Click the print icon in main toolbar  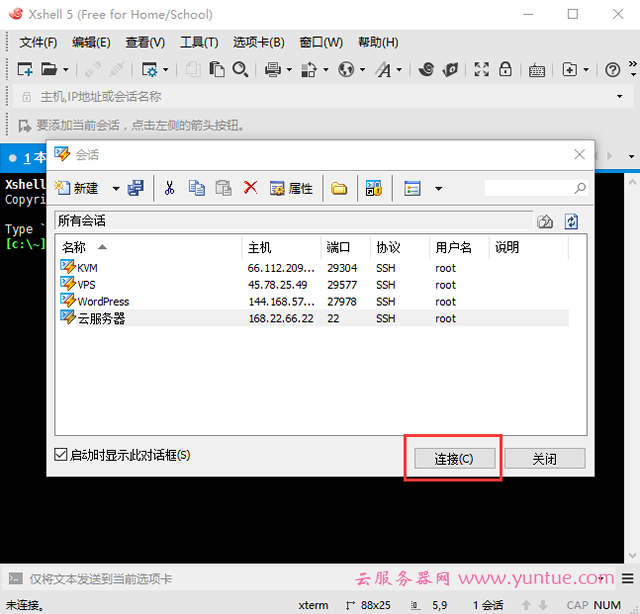pyautogui.click(x=271, y=69)
